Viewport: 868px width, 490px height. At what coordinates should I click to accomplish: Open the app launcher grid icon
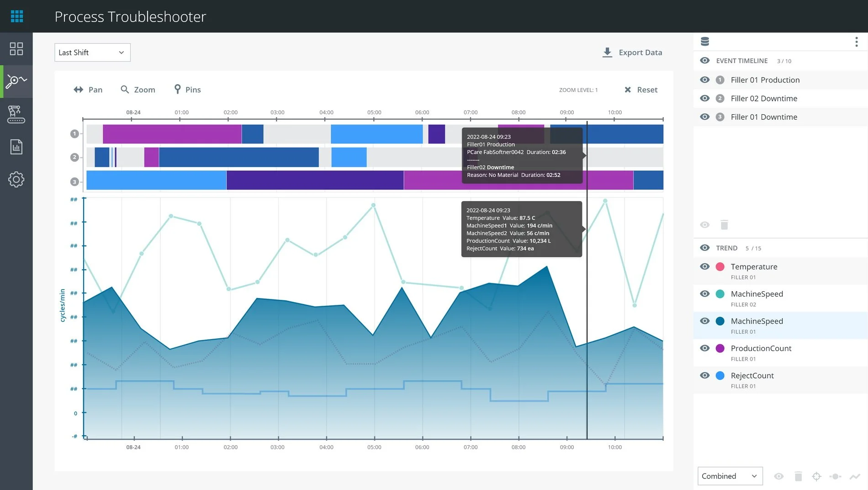coord(16,16)
